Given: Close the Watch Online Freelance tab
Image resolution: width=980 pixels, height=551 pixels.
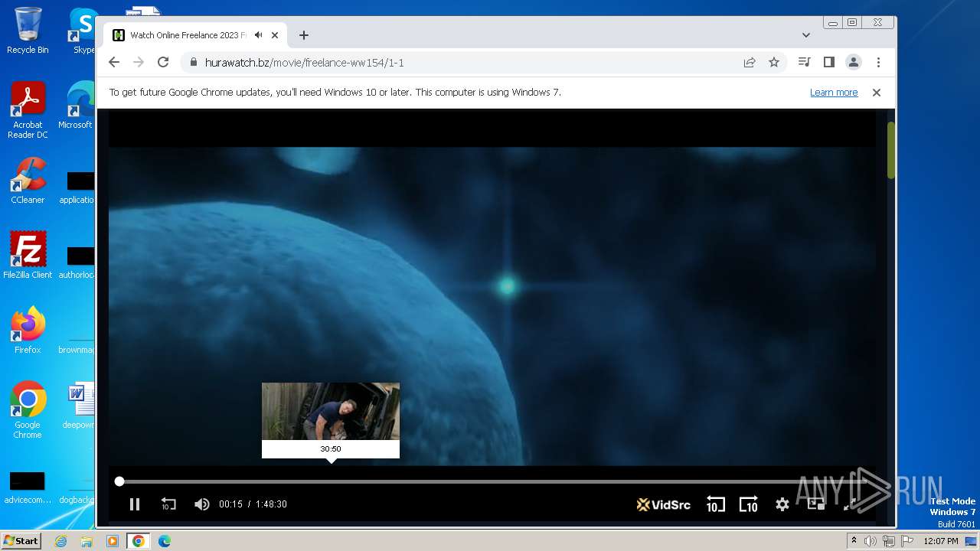Looking at the screenshot, I should click(x=275, y=35).
